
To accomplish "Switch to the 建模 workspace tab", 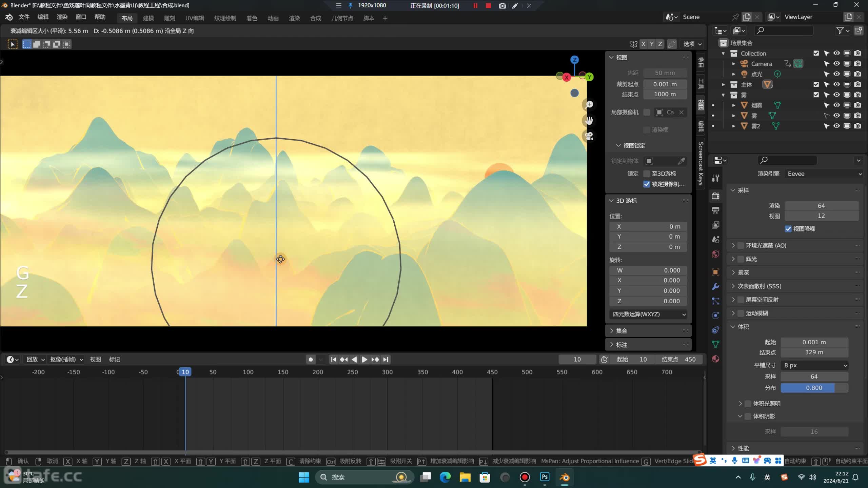I will [x=148, y=18].
